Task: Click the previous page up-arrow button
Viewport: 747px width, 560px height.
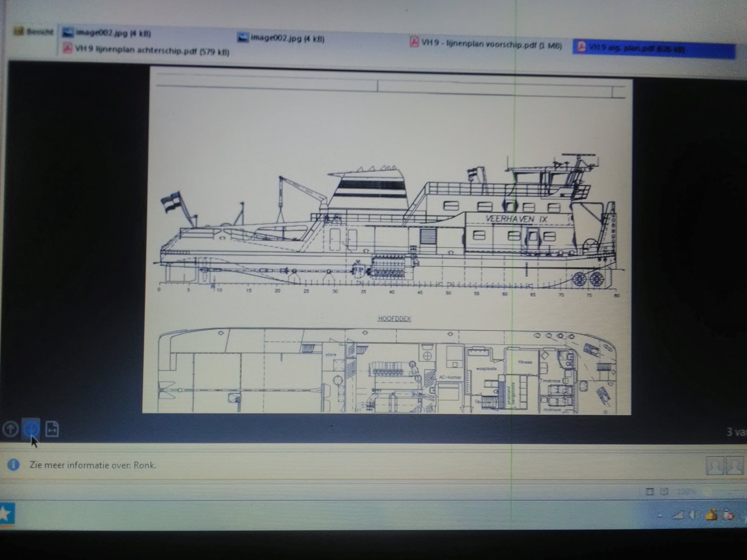Action: 10,428
